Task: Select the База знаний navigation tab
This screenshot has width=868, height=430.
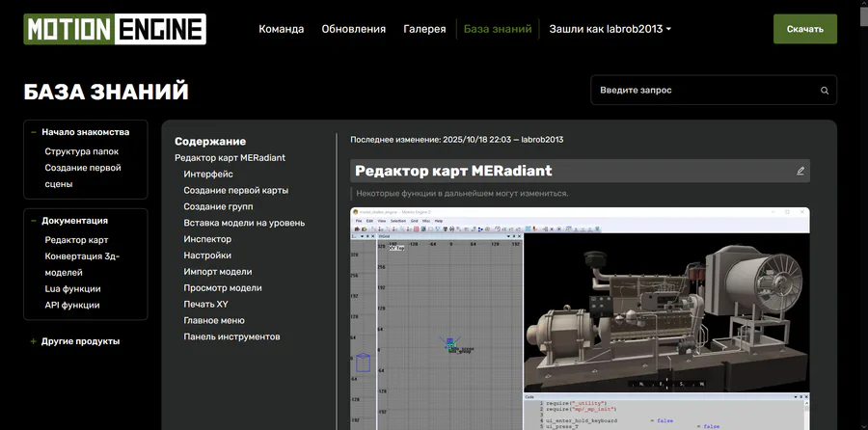Action: coord(498,29)
